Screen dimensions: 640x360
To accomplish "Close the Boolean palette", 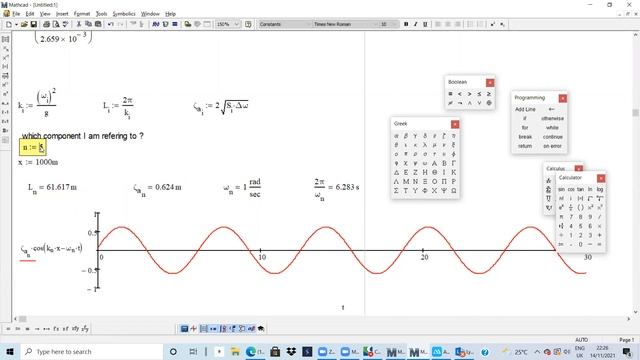I will click(490, 82).
